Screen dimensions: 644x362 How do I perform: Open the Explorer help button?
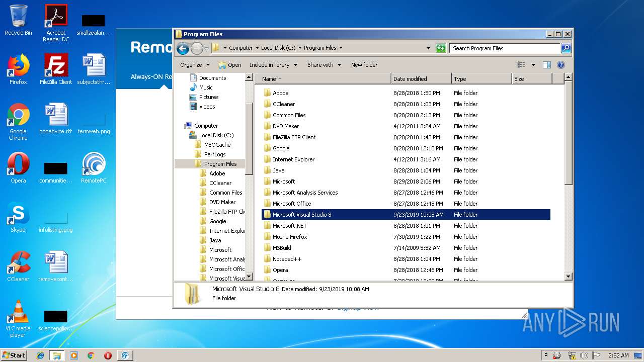tap(561, 65)
